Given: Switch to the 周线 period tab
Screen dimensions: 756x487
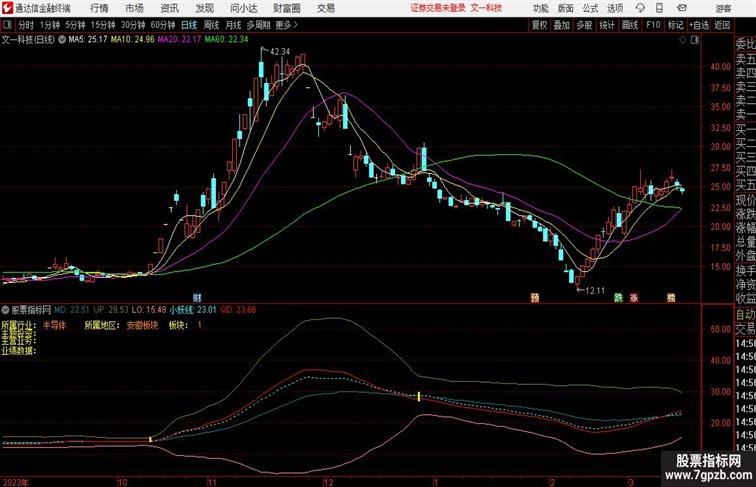Looking at the screenshot, I should pyautogui.click(x=211, y=25).
